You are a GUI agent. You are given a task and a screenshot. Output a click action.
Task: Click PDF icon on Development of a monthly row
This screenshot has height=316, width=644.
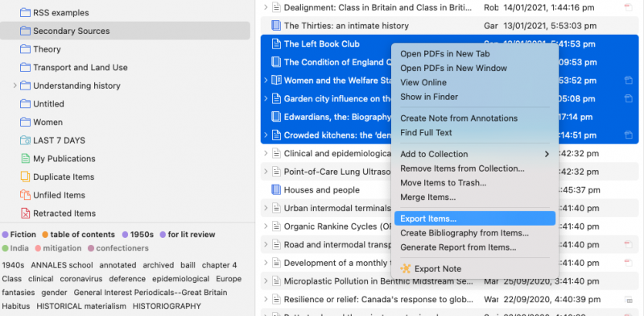click(628, 263)
